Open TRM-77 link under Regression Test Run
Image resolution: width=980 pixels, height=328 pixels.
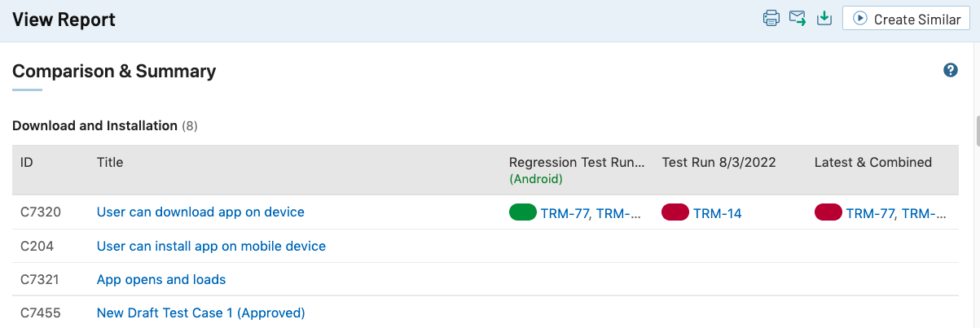565,213
